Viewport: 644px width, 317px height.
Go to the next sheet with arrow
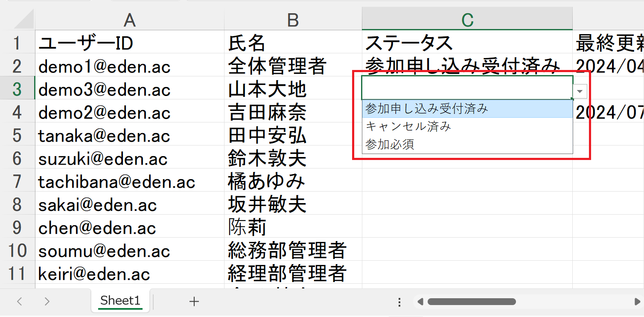tap(47, 302)
